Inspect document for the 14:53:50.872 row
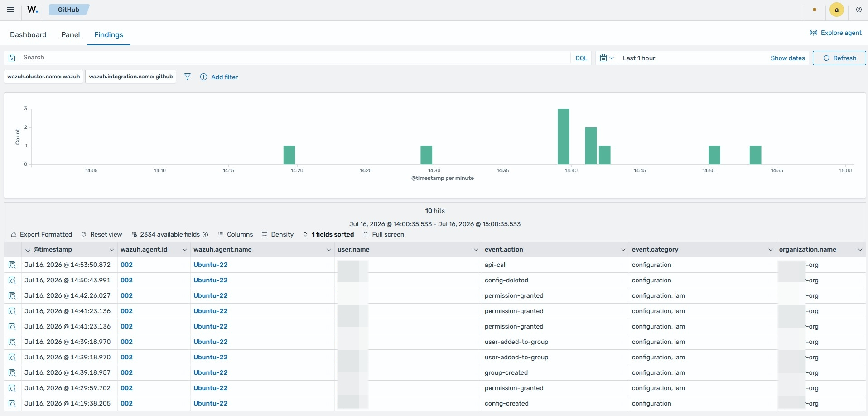Screen dimensions: 868x416 [12, 265]
